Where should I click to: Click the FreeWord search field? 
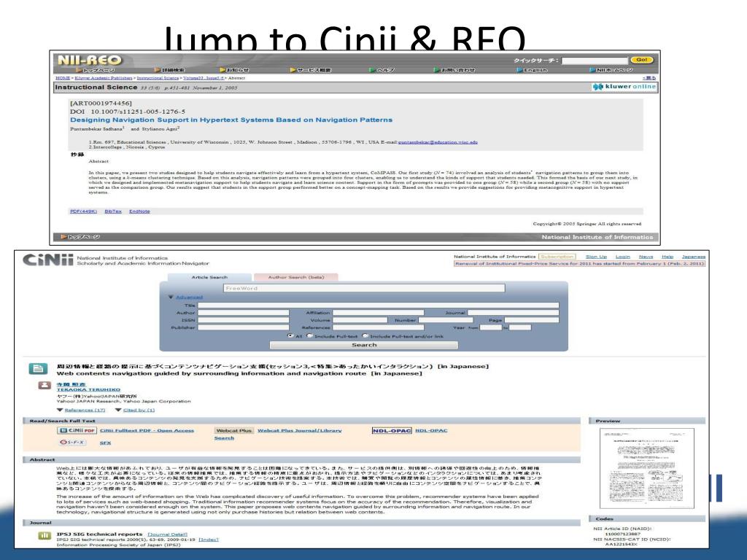click(364, 288)
